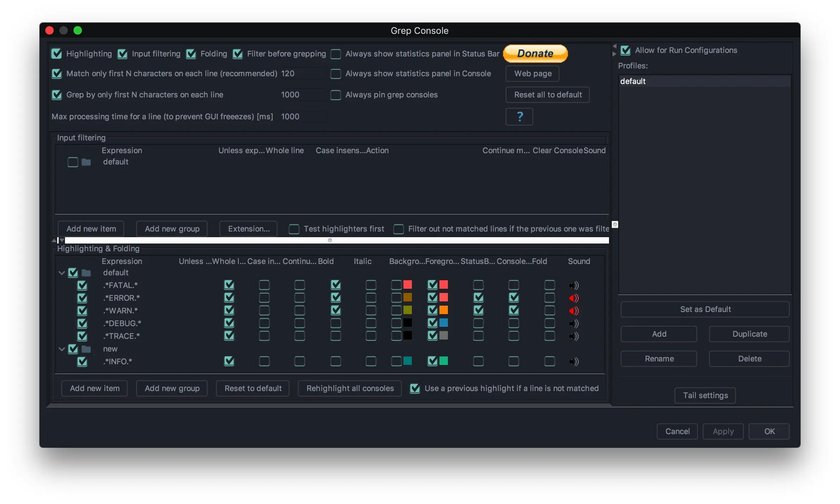Click the sound icon for the .*INFO.* row
840x504 pixels.
click(x=574, y=361)
